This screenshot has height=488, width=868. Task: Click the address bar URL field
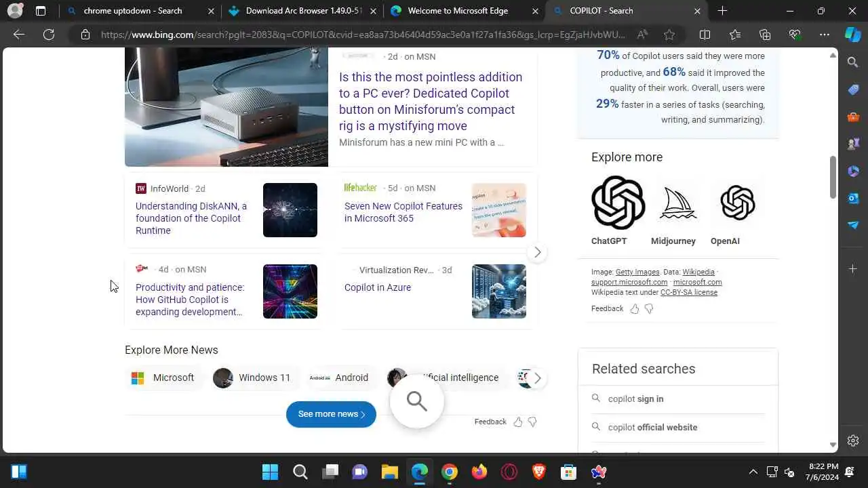coord(363,35)
